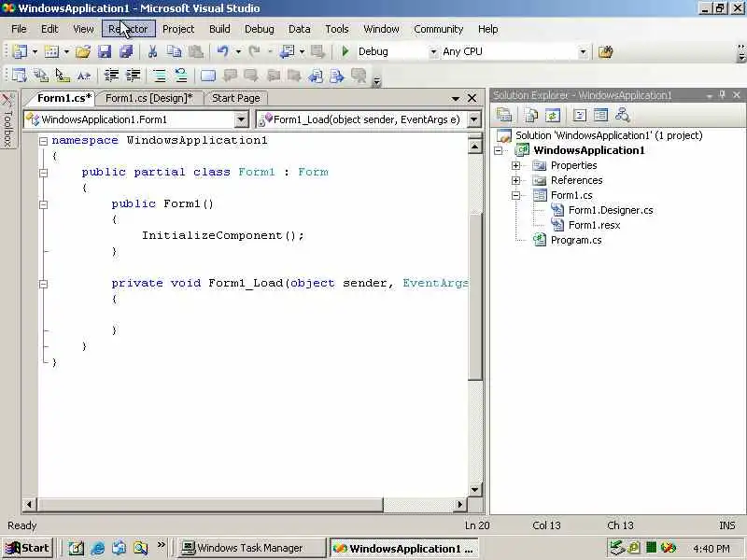The image size is (747, 560).
Task: Start debugging with the green play icon
Action: click(x=345, y=51)
